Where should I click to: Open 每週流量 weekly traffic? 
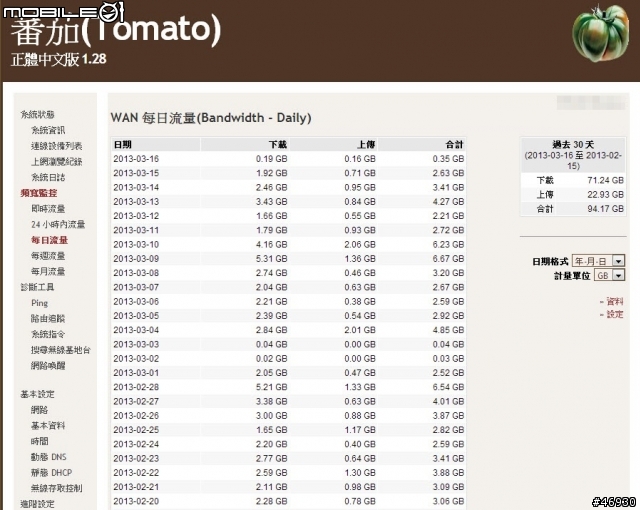tap(48, 256)
